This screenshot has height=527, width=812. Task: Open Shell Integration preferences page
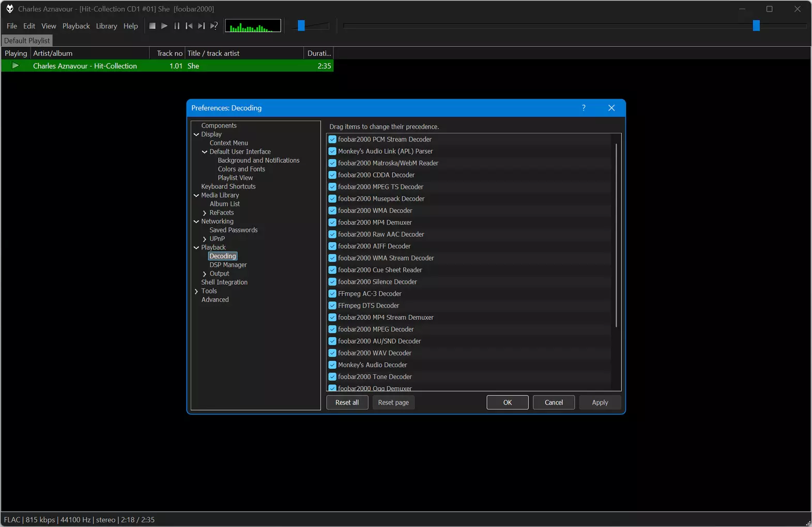tap(224, 283)
